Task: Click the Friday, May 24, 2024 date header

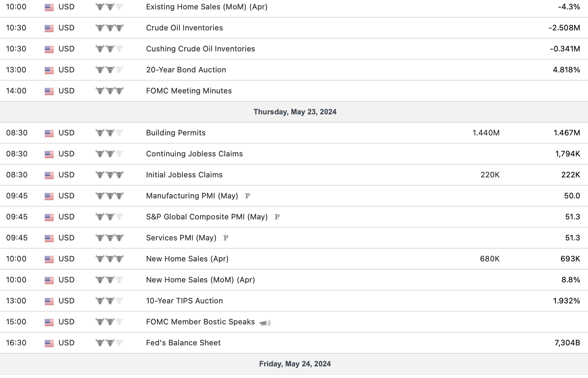Action: [295, 364]
